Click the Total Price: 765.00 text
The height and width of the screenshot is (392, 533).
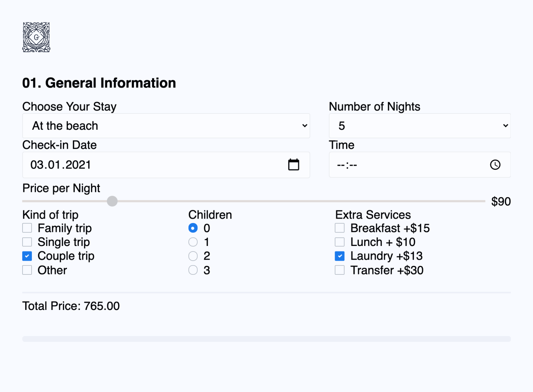pyautogui.click(x=71, y=306)
